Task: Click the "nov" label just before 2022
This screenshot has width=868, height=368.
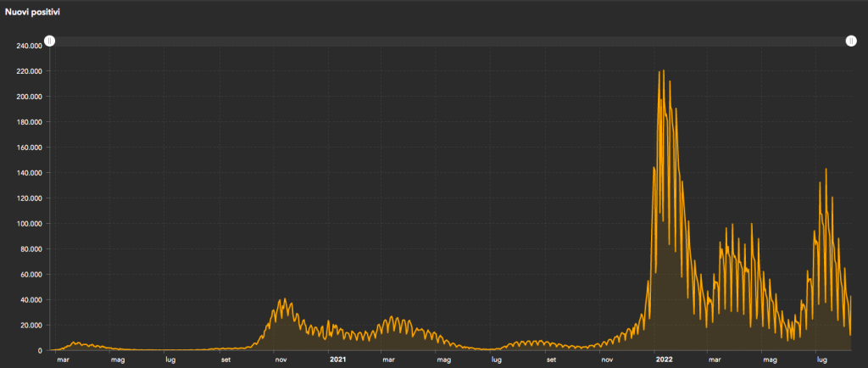Action: [x=607, y=360]
